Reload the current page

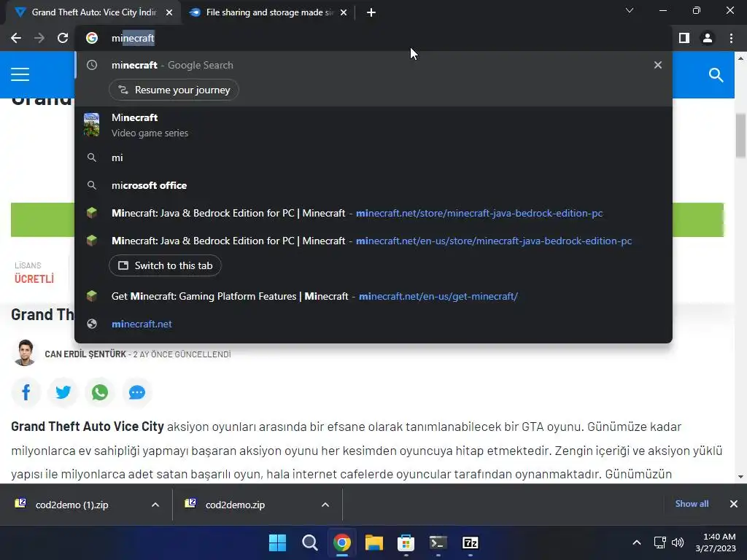click(63, 38)
